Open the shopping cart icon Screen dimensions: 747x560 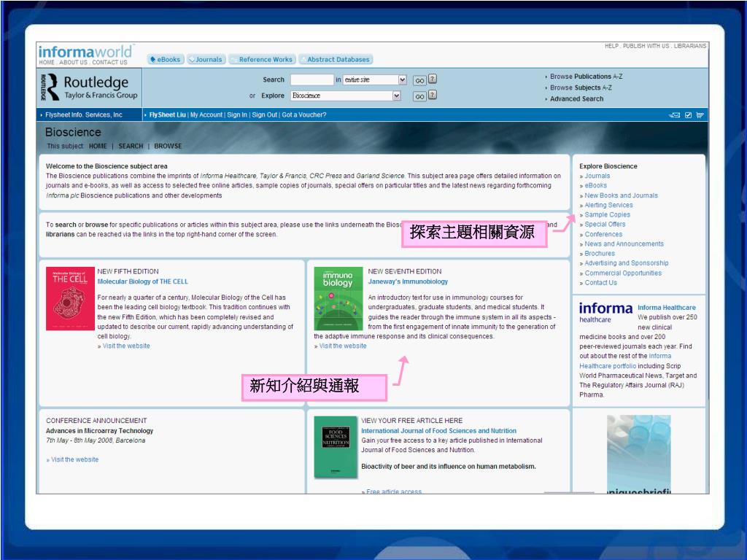(700, 114)
